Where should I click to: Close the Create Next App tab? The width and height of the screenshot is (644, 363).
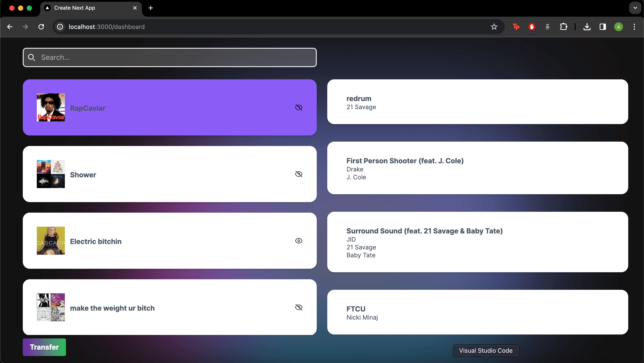[135, 8]
